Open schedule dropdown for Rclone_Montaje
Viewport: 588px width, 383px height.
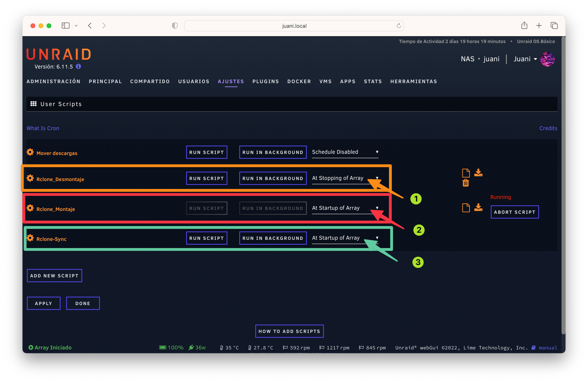tap(345, 208)
